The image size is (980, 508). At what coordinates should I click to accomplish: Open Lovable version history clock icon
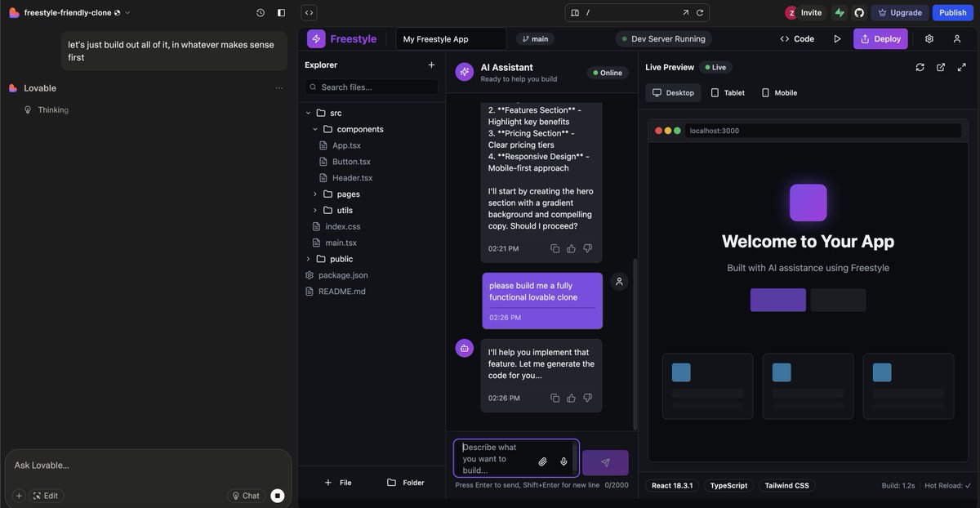[x=261, y=12]
